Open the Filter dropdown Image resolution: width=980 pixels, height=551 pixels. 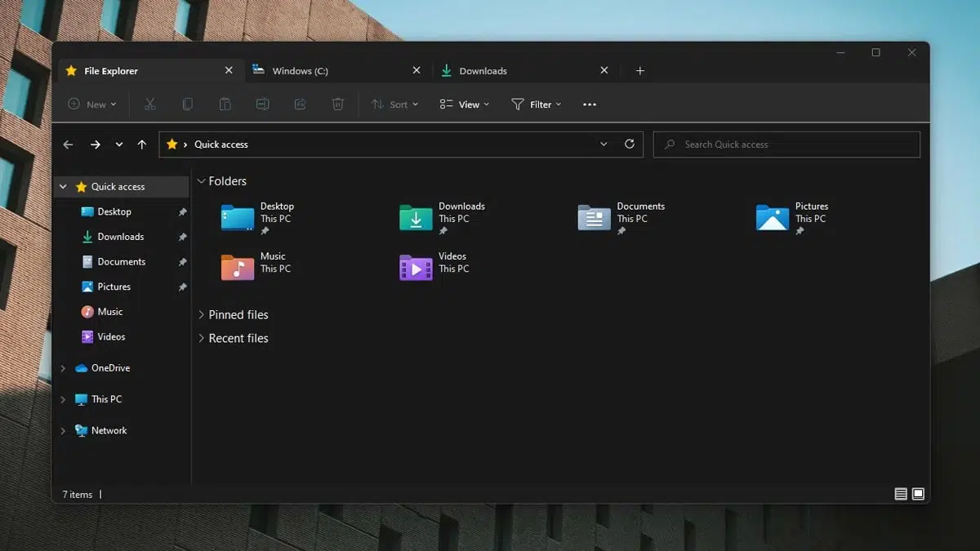537,104
